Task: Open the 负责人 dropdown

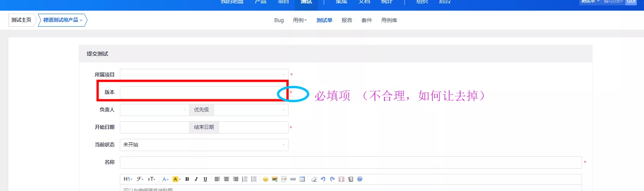Action: pyautogui.click(x=155, y=110)
